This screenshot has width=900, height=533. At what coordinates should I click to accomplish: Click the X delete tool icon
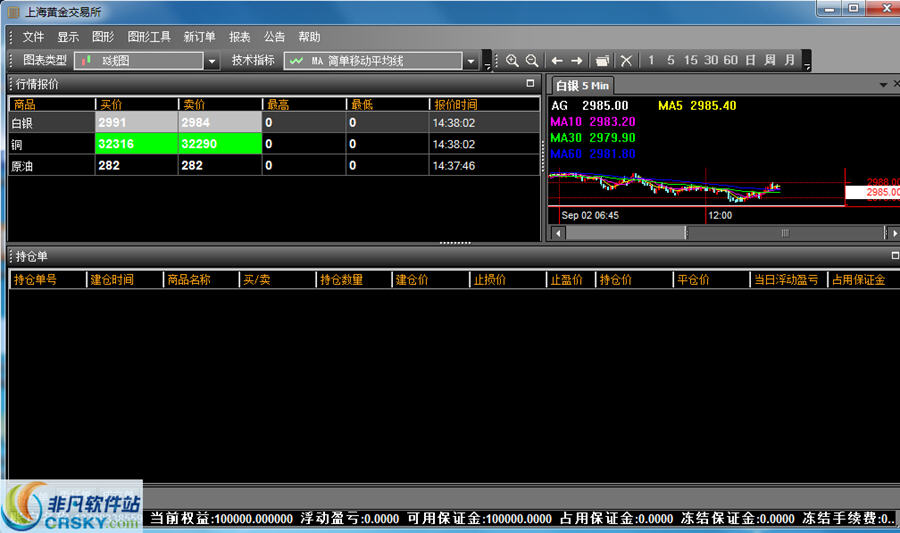click(626, 60)
